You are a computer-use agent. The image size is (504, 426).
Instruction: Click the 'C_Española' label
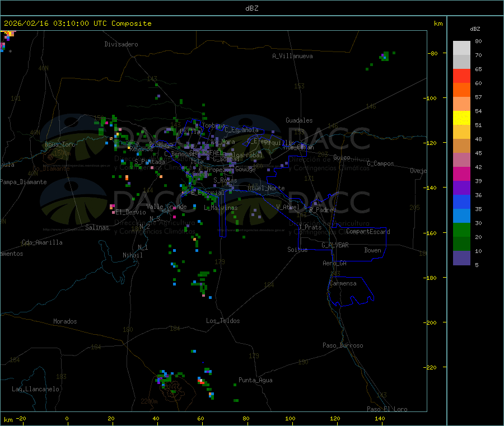click(x=241, y=130)
